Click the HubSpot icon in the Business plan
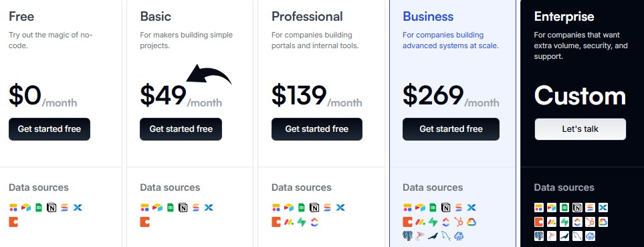The image size is (644, 247). 458,222
